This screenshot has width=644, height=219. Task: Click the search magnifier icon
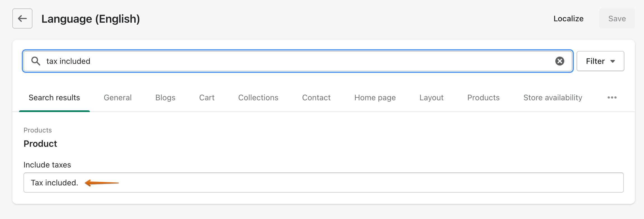tap(36, 61)
